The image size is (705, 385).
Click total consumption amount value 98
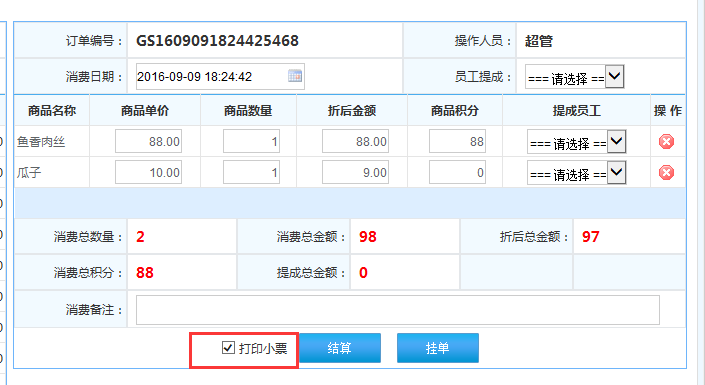click(x=368, y=237)
